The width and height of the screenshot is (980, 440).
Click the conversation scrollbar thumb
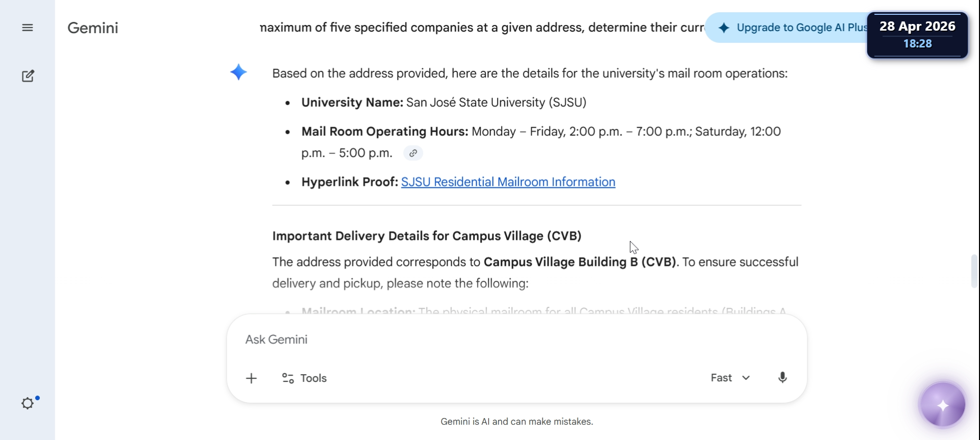click(974, 271)
